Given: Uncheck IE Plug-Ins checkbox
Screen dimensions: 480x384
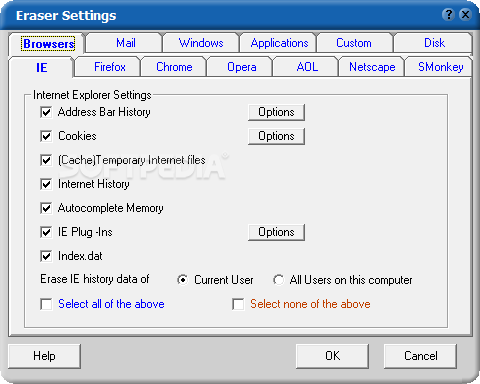Looking at the screenshot, I should 46,232.
